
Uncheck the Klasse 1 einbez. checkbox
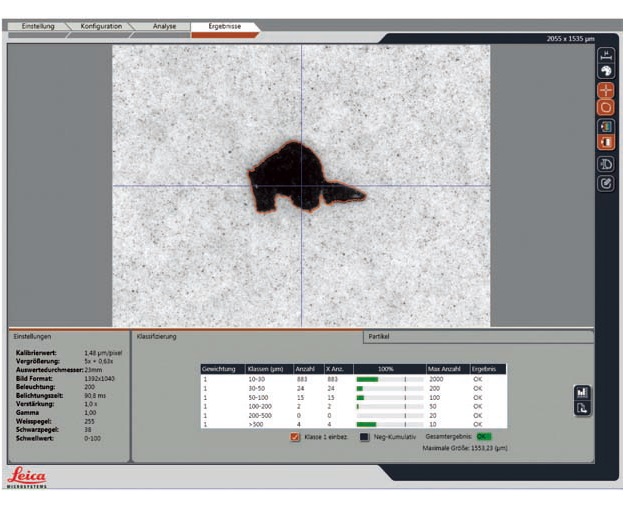[x=294, y=437]
